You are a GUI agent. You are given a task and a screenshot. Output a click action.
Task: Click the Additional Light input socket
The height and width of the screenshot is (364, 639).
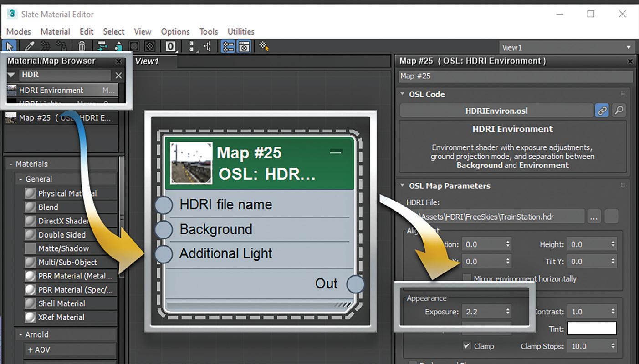point(164,254)
